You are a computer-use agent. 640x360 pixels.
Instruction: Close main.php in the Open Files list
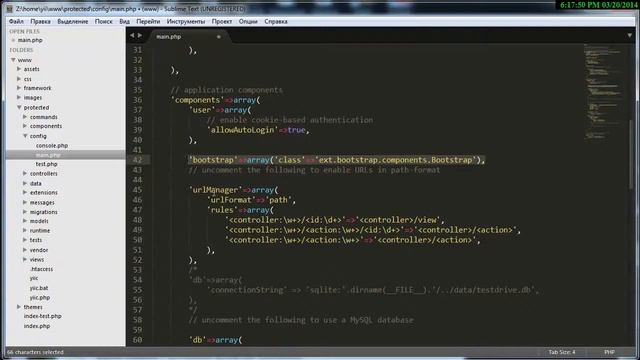[x=13, y=40]
